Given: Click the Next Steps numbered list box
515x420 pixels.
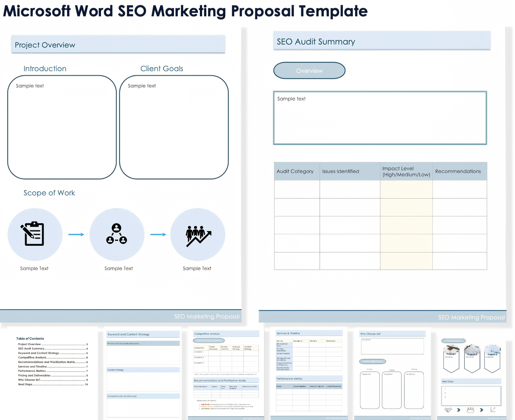Looking at the screenshot, I should [x=471, y=396].
